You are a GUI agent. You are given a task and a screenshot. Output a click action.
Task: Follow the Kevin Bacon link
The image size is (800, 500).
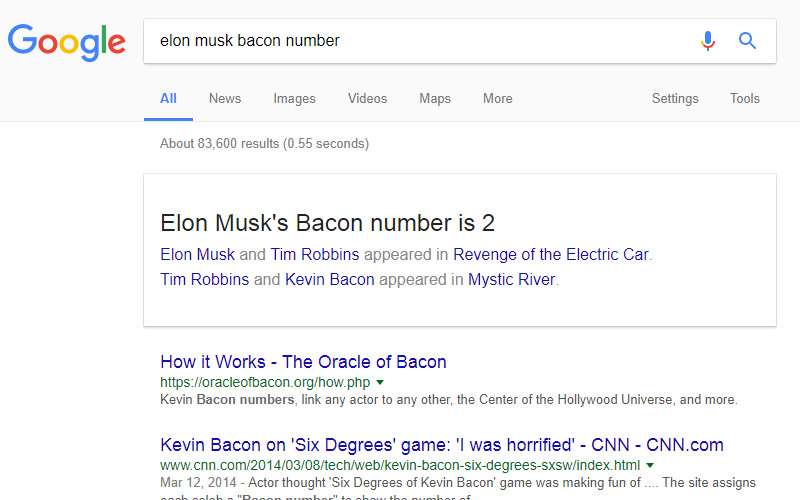(330, 280)
